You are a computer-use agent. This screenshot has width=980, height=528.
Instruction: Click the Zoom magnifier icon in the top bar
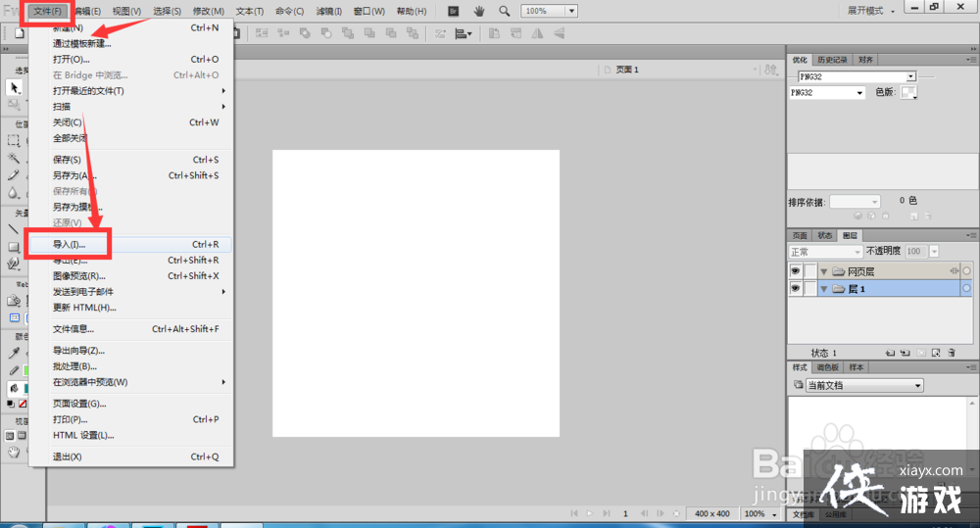(504, 11)
